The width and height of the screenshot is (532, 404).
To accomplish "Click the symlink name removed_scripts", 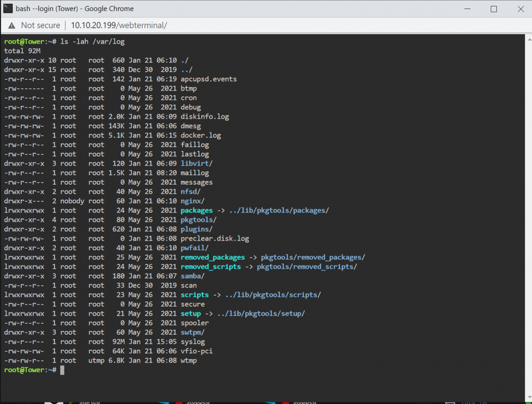I will click(210, 267).
